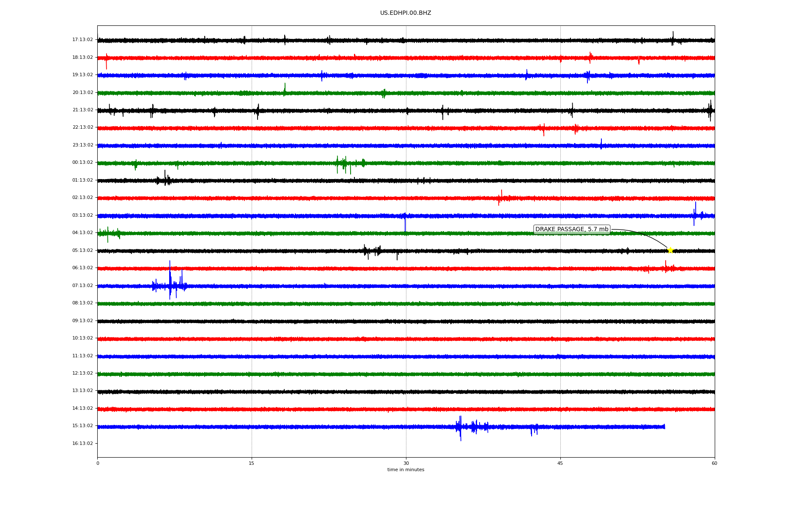Select the 08:13:02 time label

click(82, 303)
